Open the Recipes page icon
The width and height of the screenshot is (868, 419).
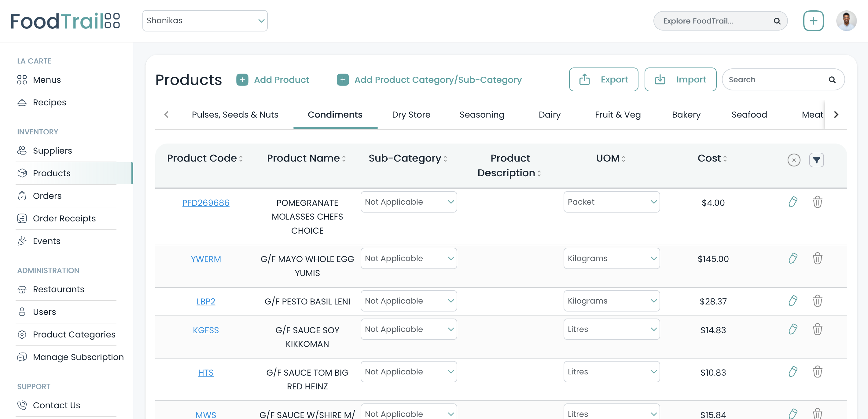22,102
